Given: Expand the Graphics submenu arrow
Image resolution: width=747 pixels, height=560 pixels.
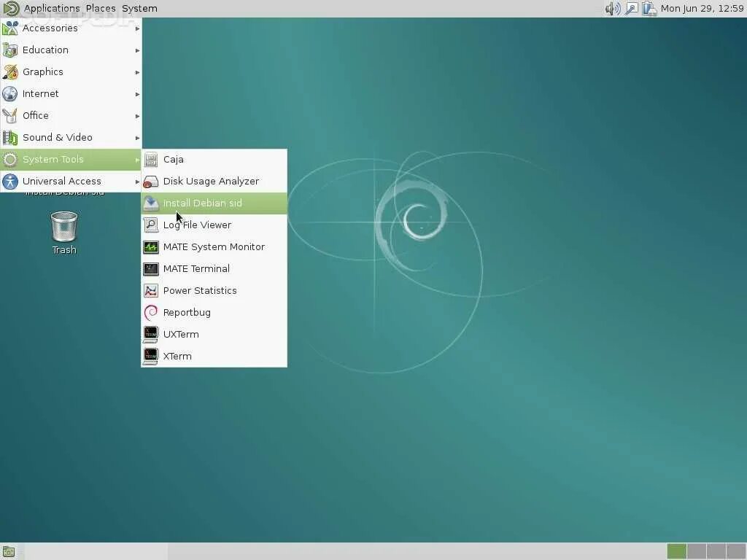Looking at the screenshot, I should pos(137,72).
